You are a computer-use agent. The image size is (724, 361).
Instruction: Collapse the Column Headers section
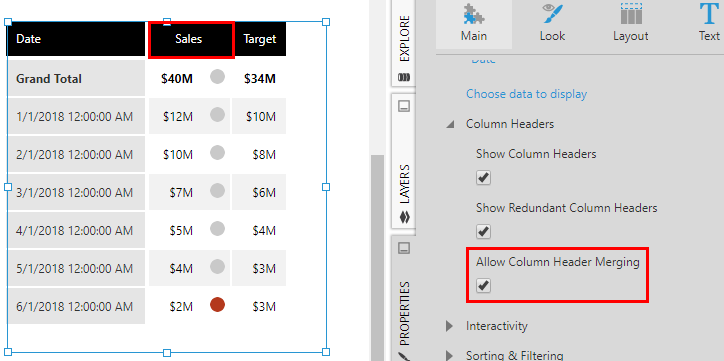(x=450, y=124)
